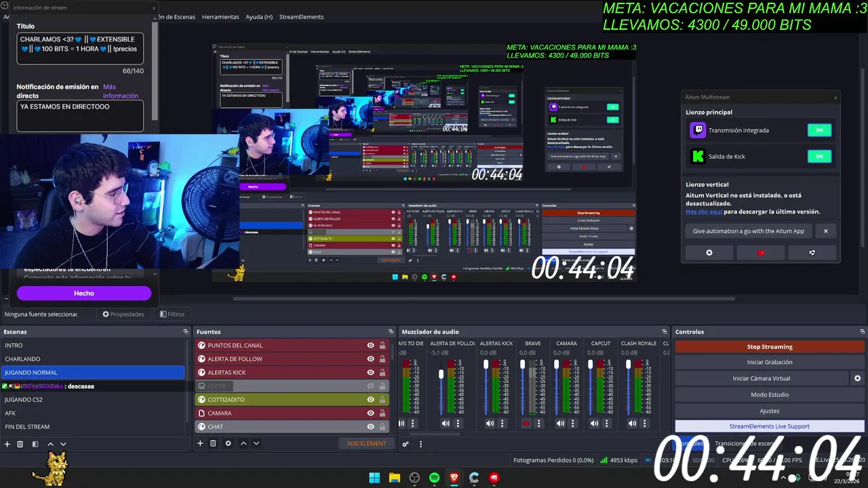Unmute the BRAVE audio channel
This screenshot has width=868, height=488.
pyautogui.click(x=526, y=424)
